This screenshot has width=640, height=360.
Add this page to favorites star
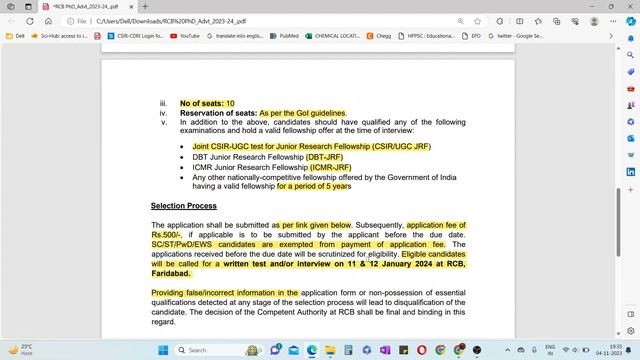click(x=478, y=21)
